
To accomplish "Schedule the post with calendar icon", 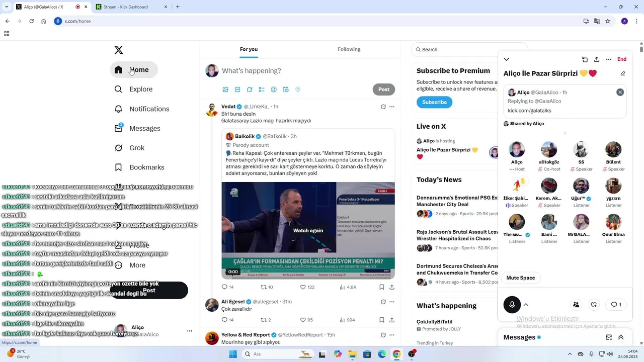I will 286,89.
